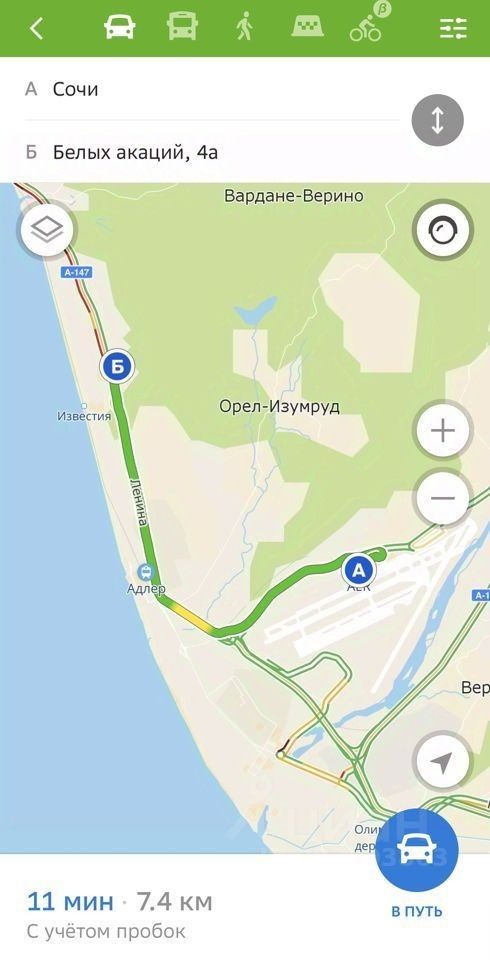Pick the bicycle beta route mode
490x960 pixels.
(368, 24)
